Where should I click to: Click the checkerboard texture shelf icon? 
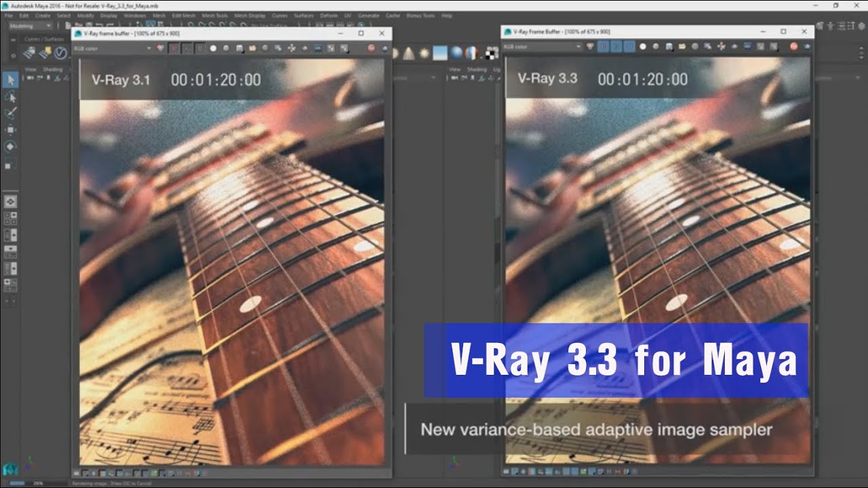point(490,53)
